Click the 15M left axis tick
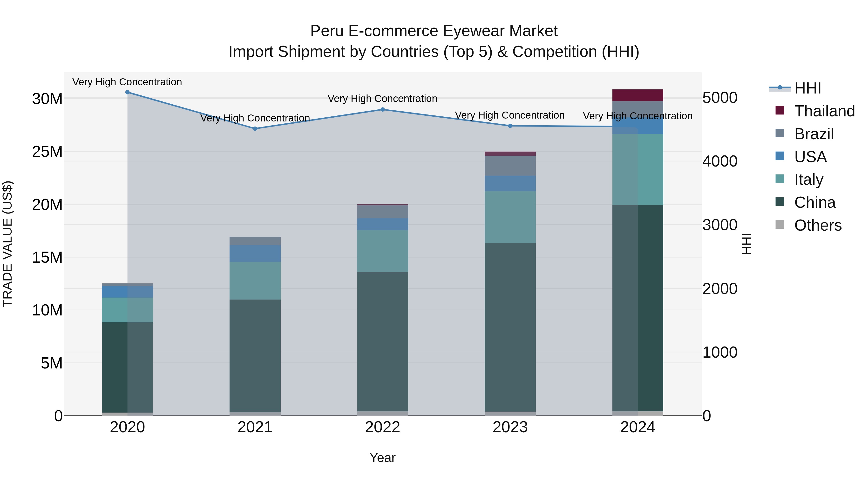Viewport: 868px width, 488px height. coord(47,257)
